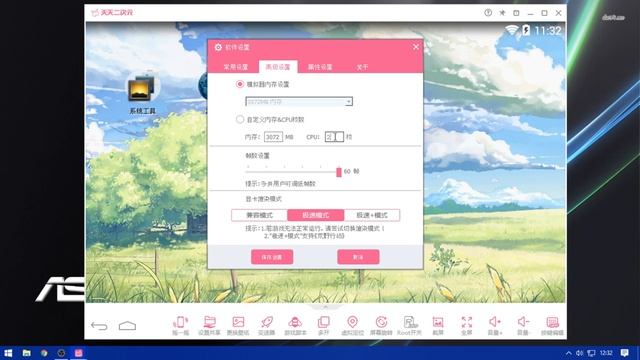Select the emulator memory settings radio button
Screen dimensions: 640x360
click(240, 84)
